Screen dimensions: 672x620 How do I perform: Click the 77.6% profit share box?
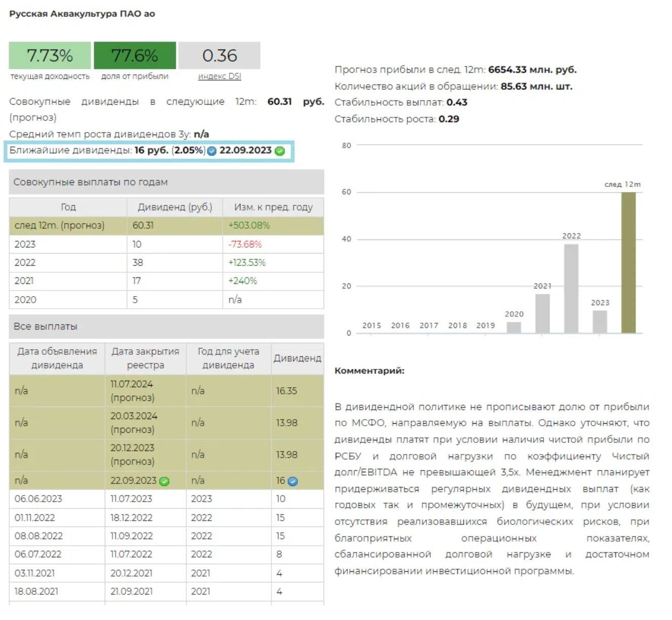[135, 56]
